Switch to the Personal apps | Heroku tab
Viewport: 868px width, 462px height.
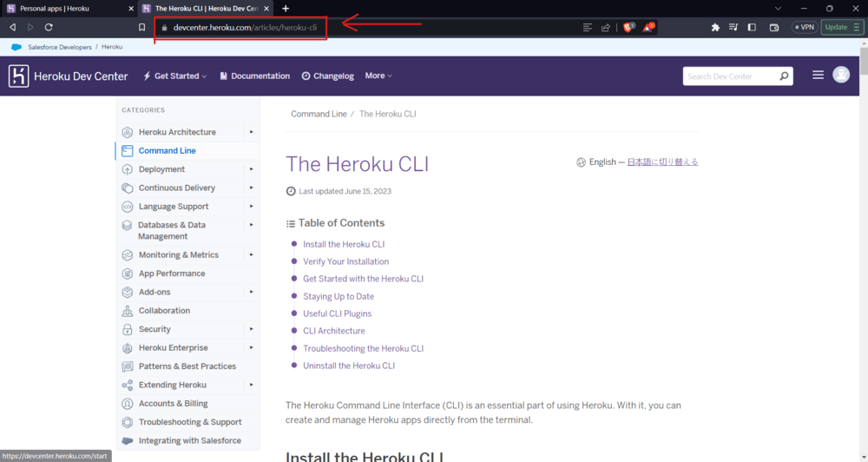coord(69,9)
